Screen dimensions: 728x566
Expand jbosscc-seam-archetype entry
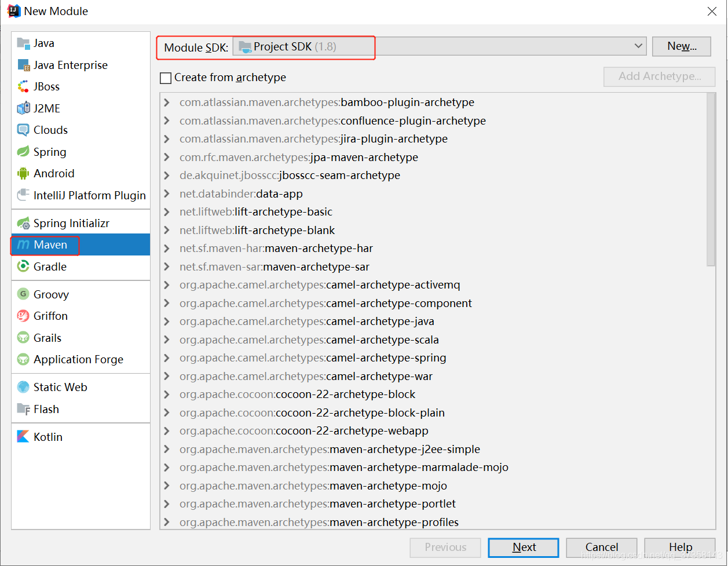coord(167,176)
